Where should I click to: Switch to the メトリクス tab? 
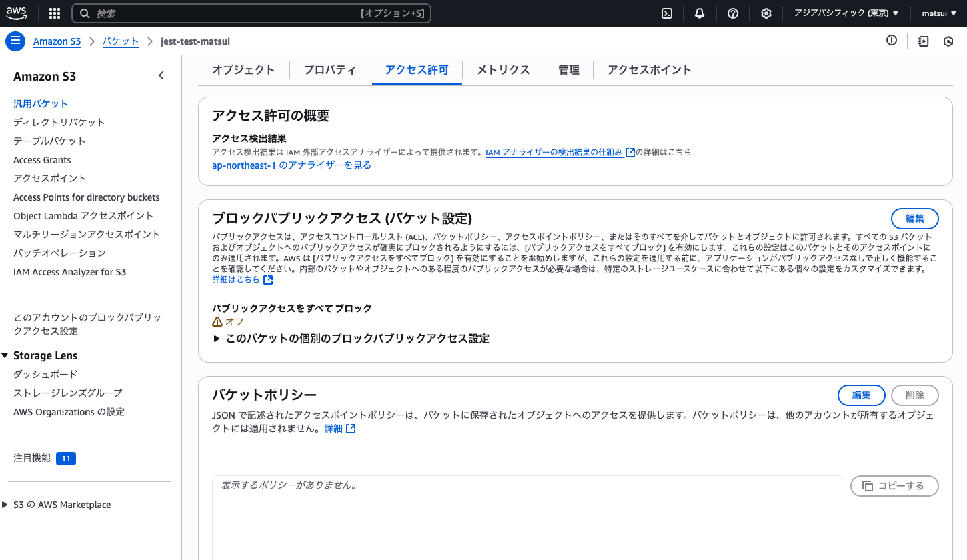(502, 69)
